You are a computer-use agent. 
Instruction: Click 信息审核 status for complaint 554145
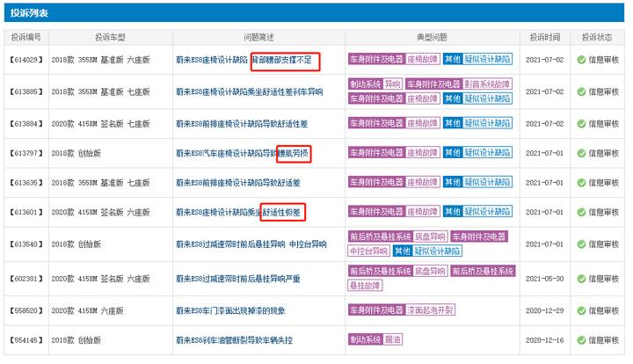click(x=603, y=340)
